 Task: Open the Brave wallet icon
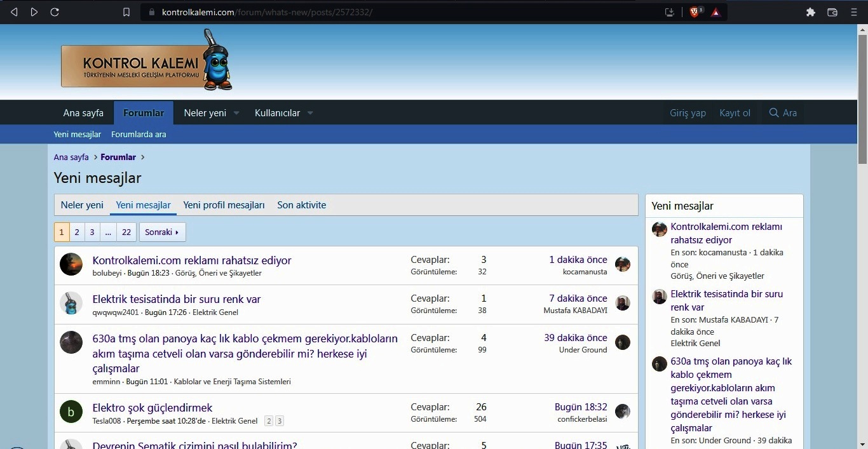coord(832,12)
